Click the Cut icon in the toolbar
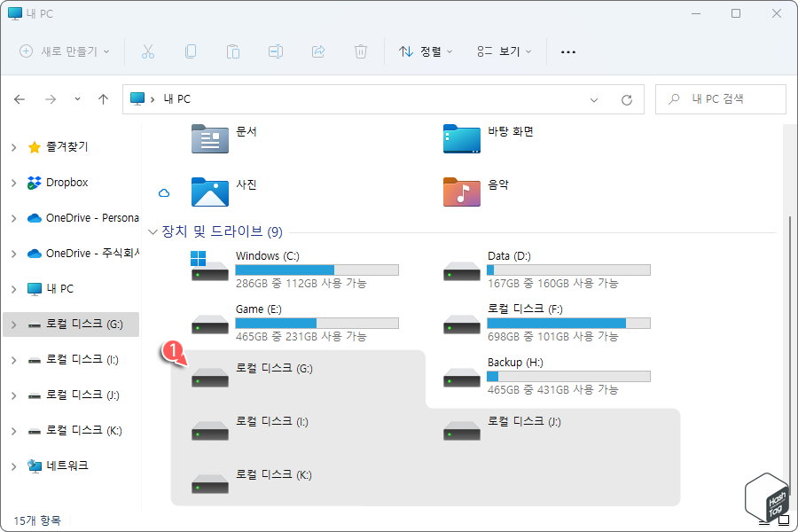Image resolution: width=798 pixels, height=532 pixels. pyautogui.click(x=148, y=51)
